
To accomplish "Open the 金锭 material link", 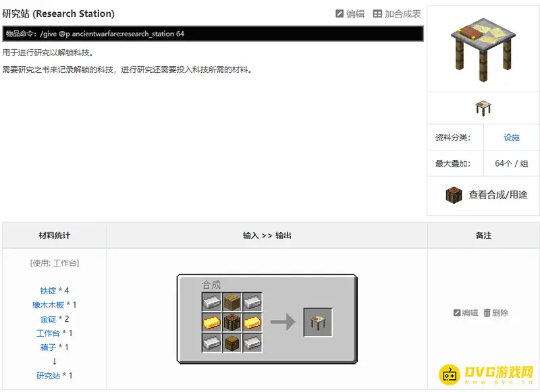I will (x=48, y=319).
